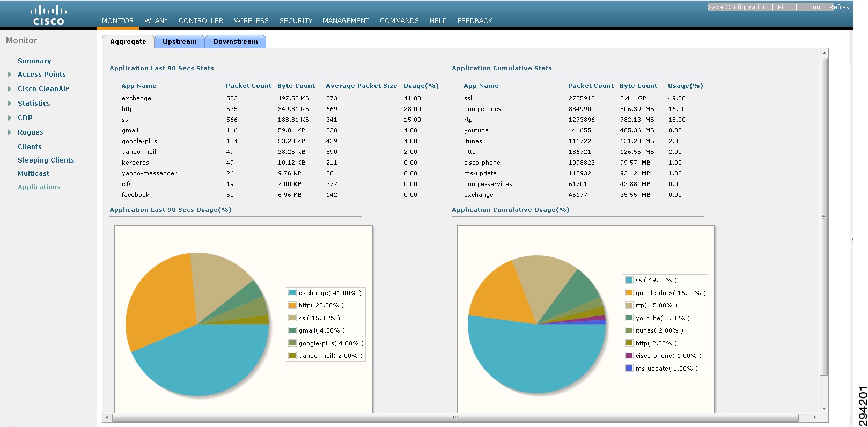
Task: Expand the Access Points tree arrow
Action: [9, 75]
